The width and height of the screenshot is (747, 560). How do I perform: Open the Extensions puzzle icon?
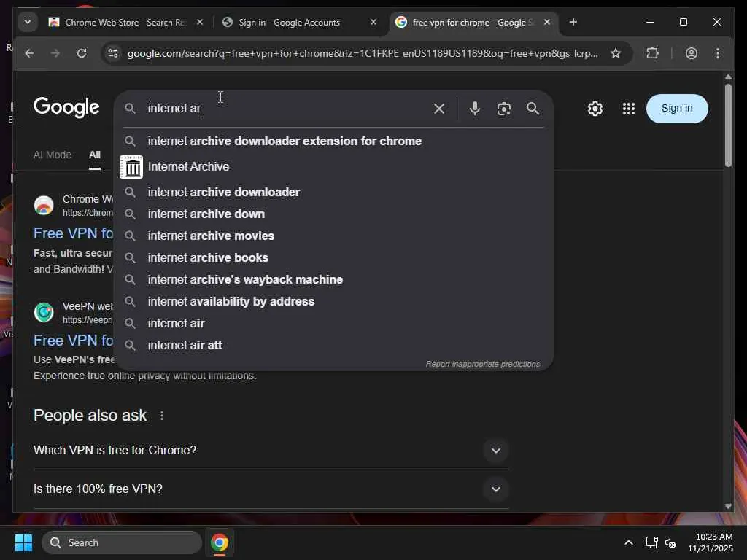(653, 53)
